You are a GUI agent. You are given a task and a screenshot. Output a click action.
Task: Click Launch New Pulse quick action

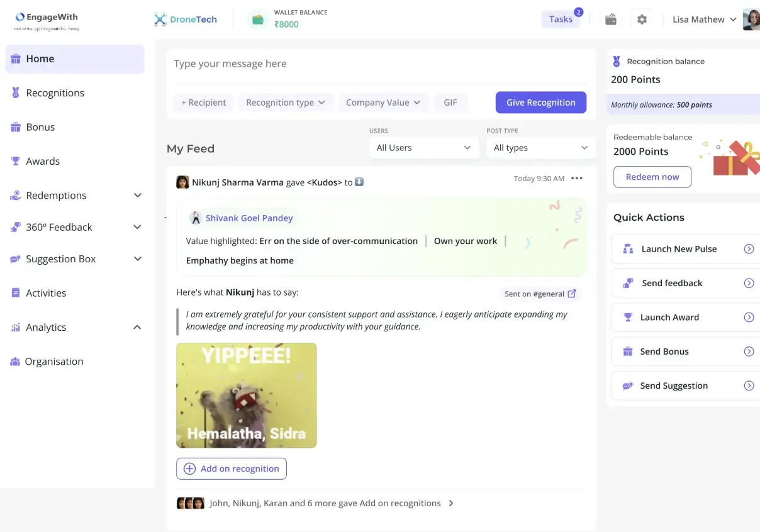[x=685, y=249]
